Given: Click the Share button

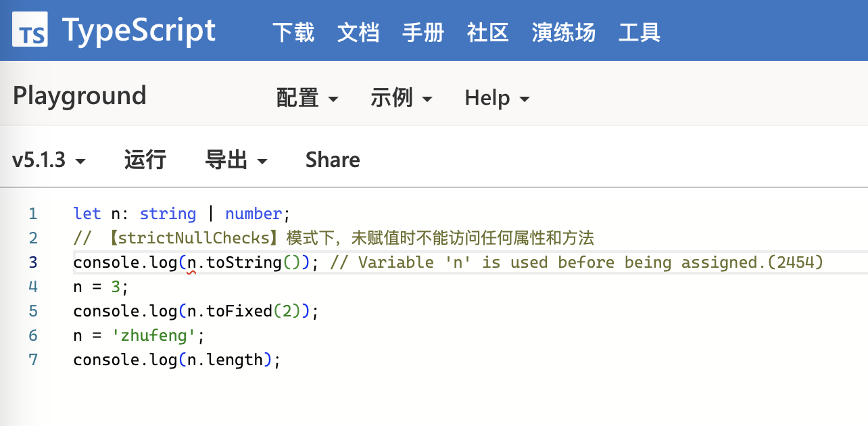Looking at the screenshot, I should click(333, 160).
